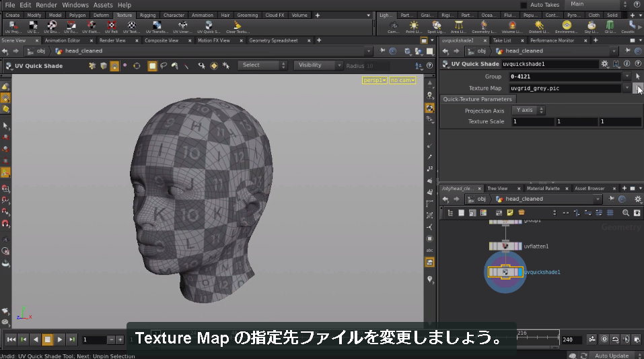
Task: Add a Point Light from the shelf
Action: point(414,27)
